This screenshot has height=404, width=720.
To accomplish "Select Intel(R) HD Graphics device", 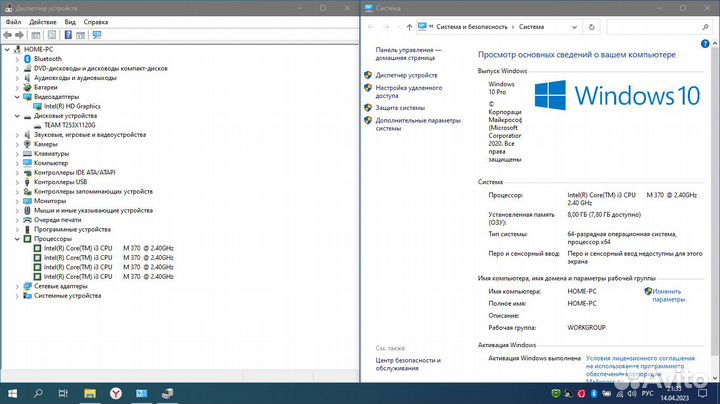I will (72, 106).
